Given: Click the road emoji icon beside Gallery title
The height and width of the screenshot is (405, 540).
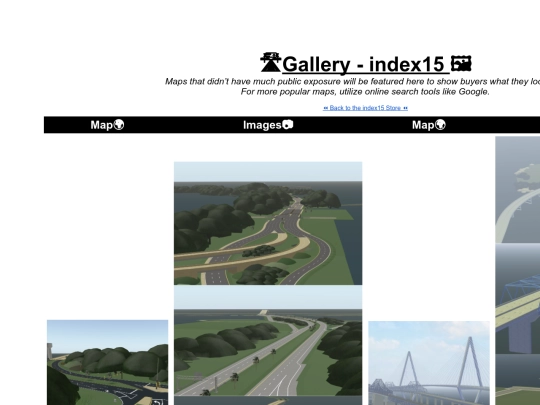Looking at the screenshot, I should pos(271,62).
